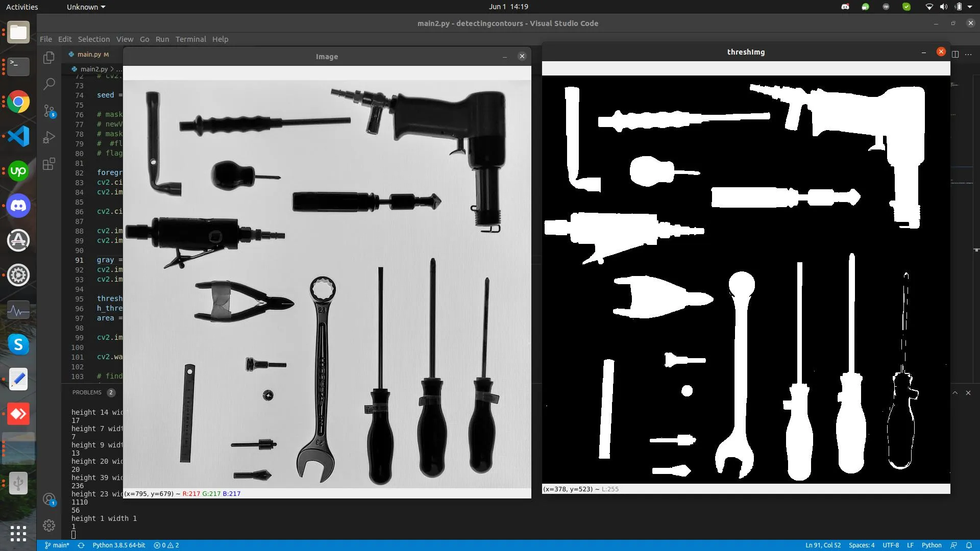This screenshot has width=980, height=551.
Task: Open the Terminal menu
Action: 190,39
